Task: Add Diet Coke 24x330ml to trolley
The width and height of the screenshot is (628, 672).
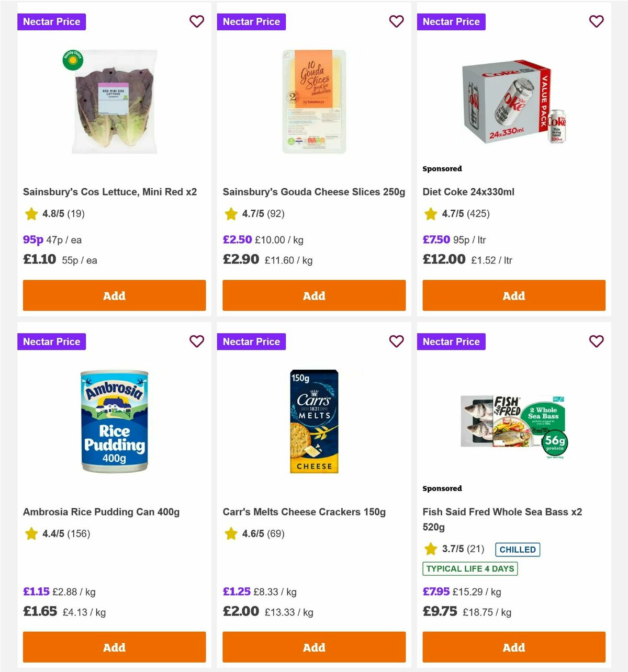Action: point(513,295)
